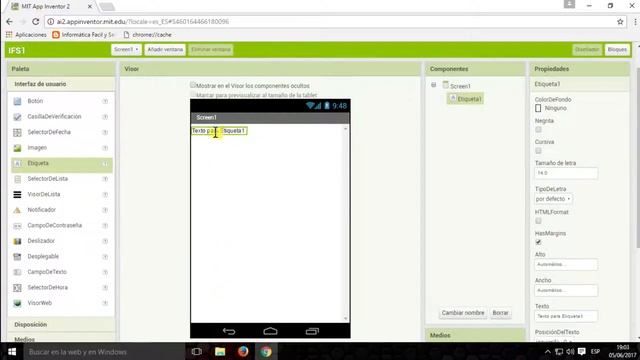
Task: Select the Botón component icon in the palette
Action: click(17, 101)
